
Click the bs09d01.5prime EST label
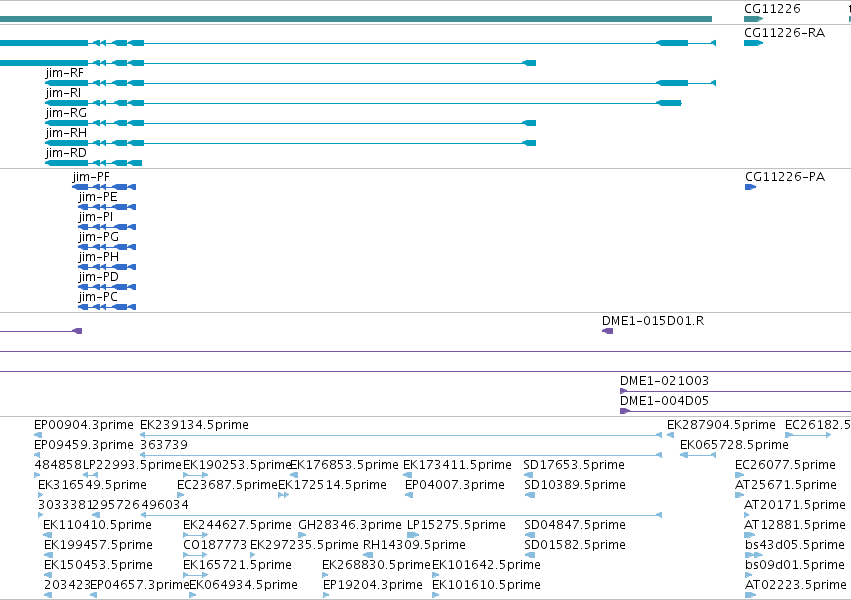[795, 566]
